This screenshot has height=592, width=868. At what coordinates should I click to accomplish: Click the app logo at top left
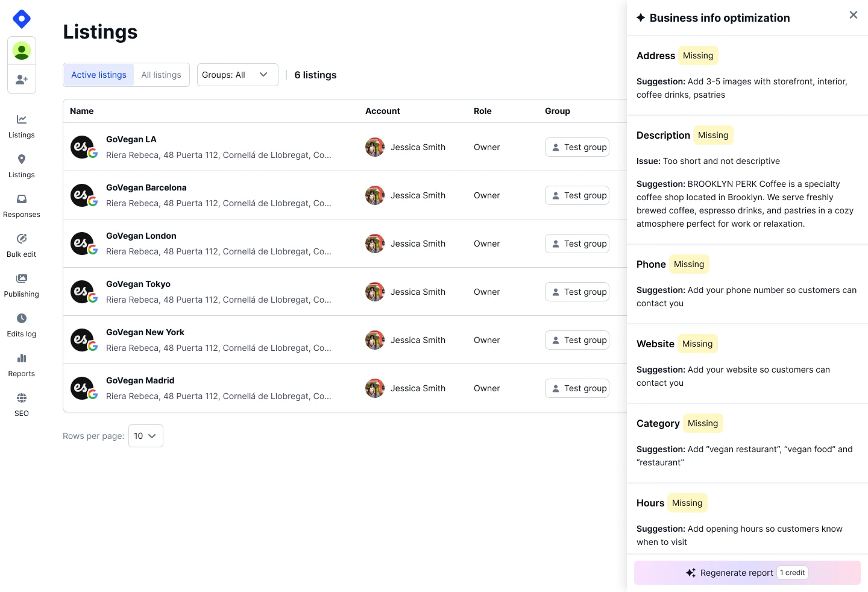[x=21, y=19]
